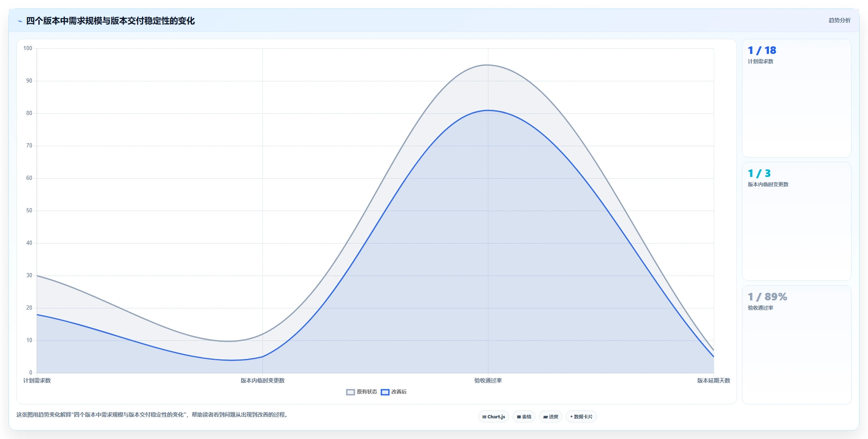
Task: Toggle the 原有状态 legend swatch
Action: tap(351, 392)
